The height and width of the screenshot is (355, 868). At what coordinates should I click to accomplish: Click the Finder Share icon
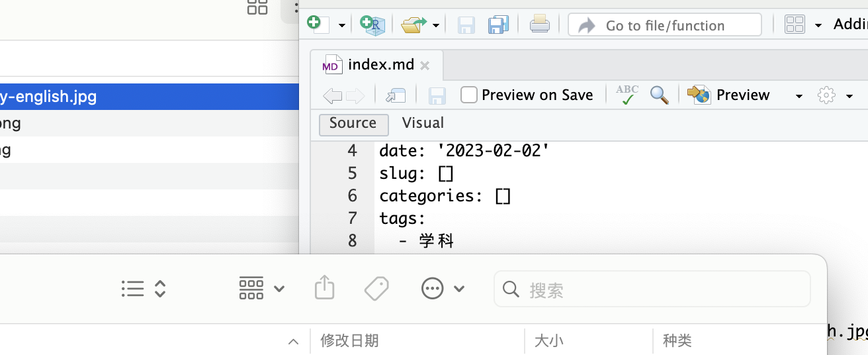[x=324, y=289]
